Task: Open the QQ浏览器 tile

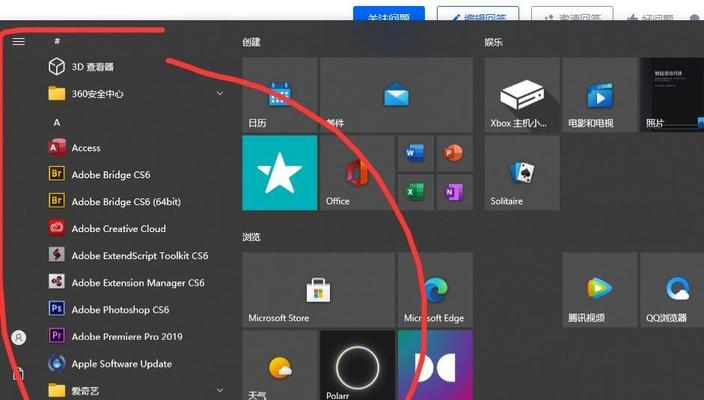Action: [x=672, y=290]
